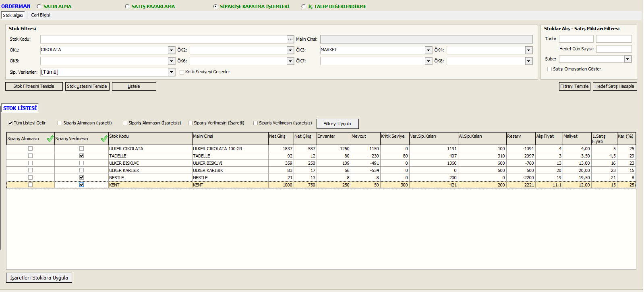Image resolution: width=644 pixels, height=292 pixels.
Task: Click ORDERMAN title text
Action: click(x=16, y=6)
